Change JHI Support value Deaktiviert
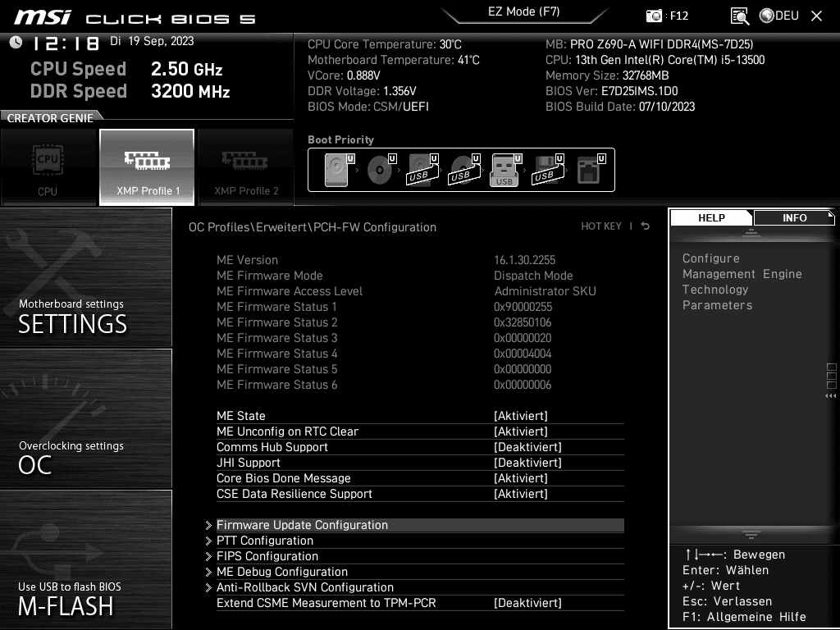 click(x=527, y=463)
